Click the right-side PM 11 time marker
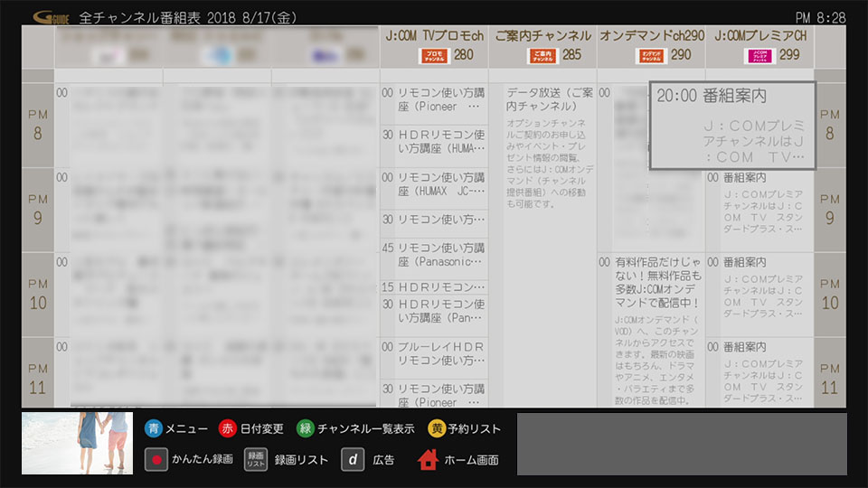Viewport: 868px width, 488px height. pyautogui.click(x=830, y=373)
